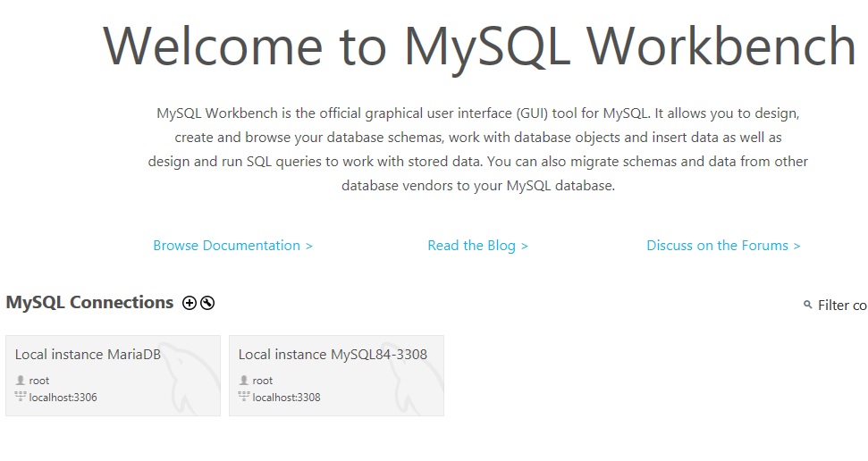Open Local instance MySQL84-3308 connection tile

[337, 375]
